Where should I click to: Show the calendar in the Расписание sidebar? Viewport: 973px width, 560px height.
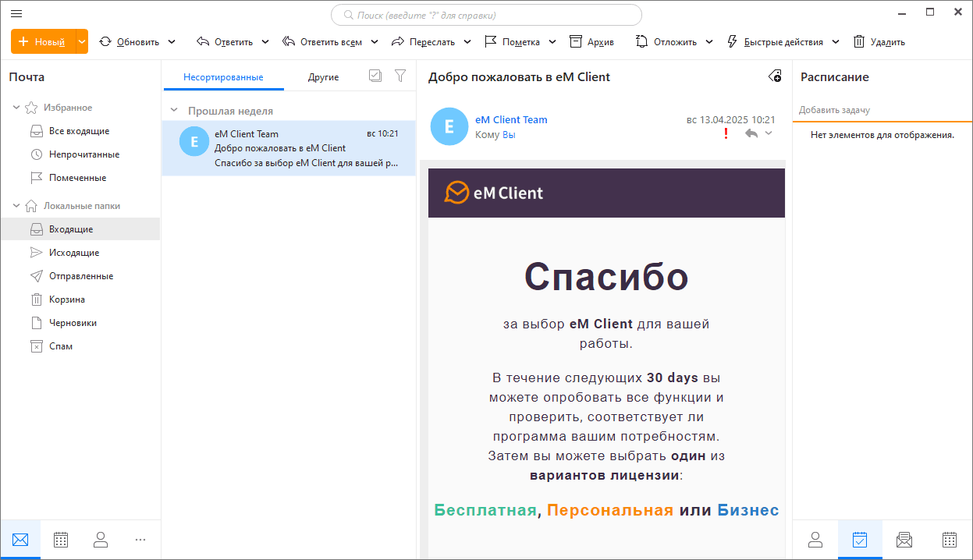click(950, 539)
